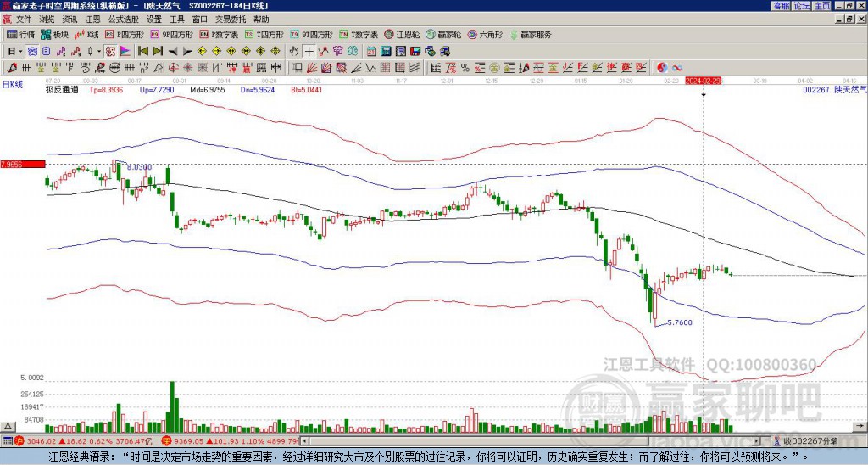Jump to last bar icon
The width and height of the screenshot is (868, 465).
tap(157, 52)
